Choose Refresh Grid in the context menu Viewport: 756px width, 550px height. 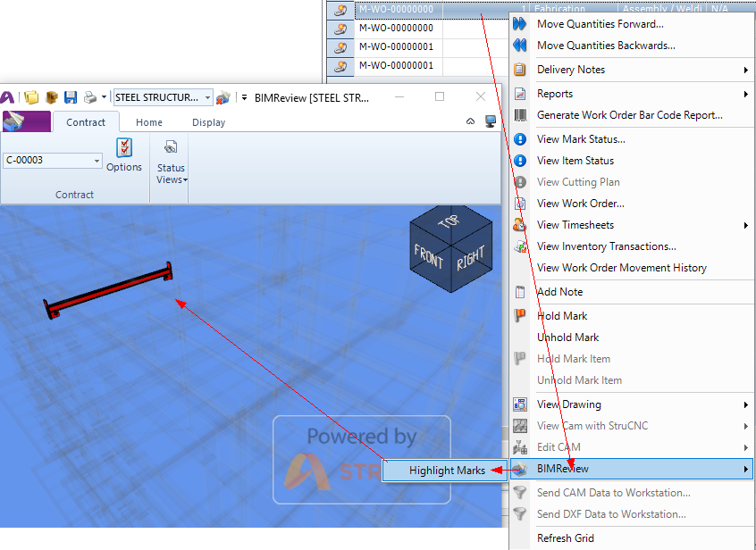[565, 538]
